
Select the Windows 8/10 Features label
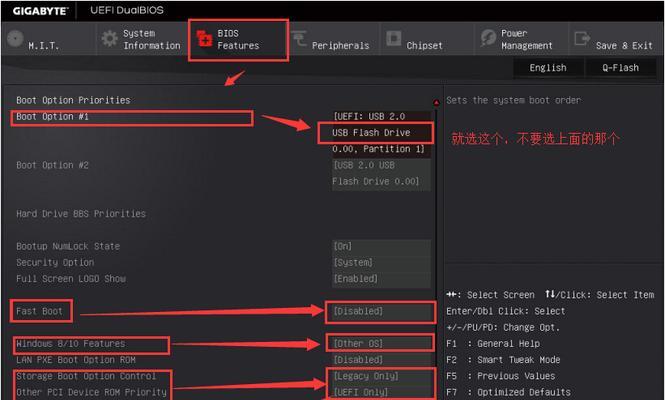pyautogui.click(x=71, y=344)
